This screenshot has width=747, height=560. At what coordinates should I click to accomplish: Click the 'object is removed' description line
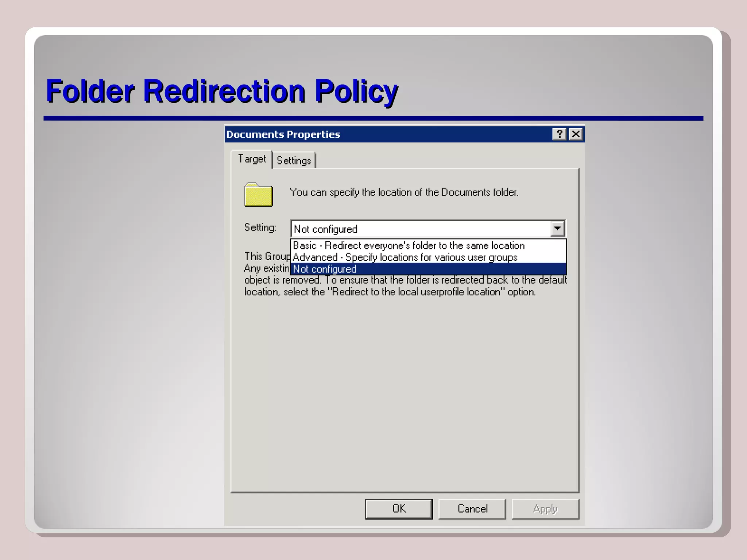tap(406, 280)
